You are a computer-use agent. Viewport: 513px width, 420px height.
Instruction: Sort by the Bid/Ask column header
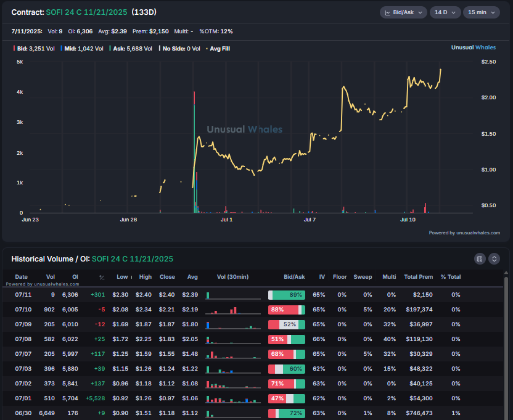click(294, 277)
